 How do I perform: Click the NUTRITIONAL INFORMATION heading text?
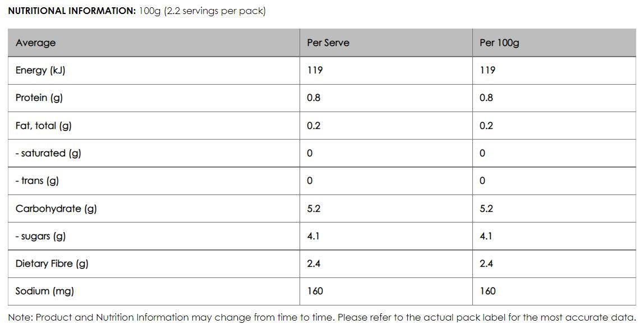pos(72,11)
